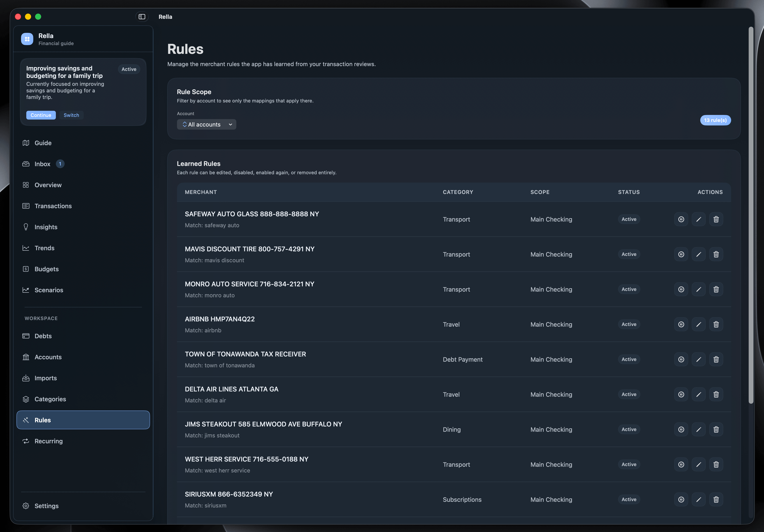Open the Transactions page

(83, 206)
